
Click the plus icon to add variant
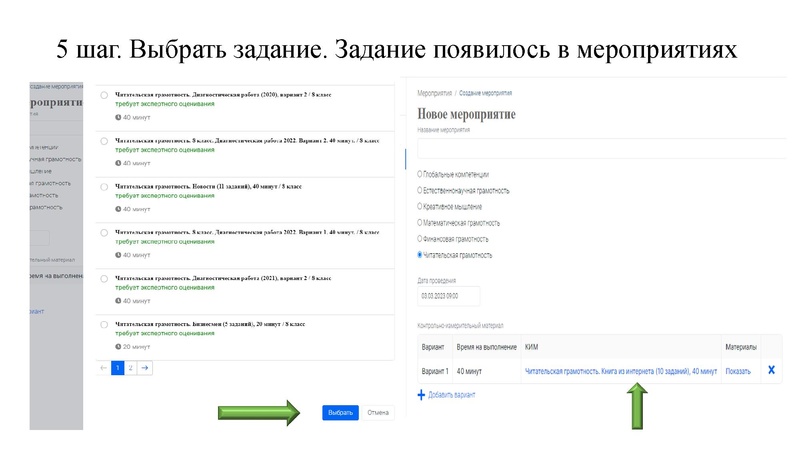(421, 395)
